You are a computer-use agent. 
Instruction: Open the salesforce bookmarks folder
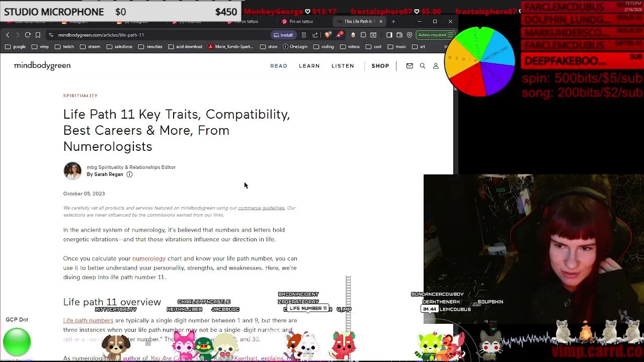(x=119, y=46)
